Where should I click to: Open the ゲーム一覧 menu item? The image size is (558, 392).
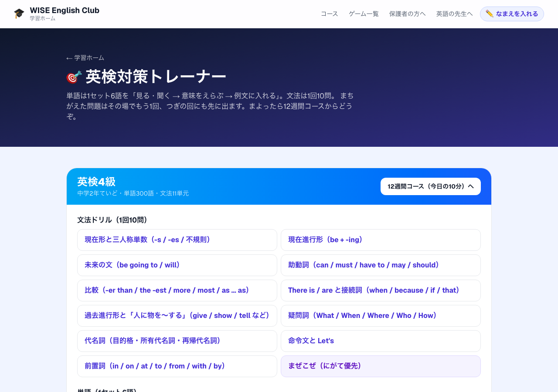(364, 14)
